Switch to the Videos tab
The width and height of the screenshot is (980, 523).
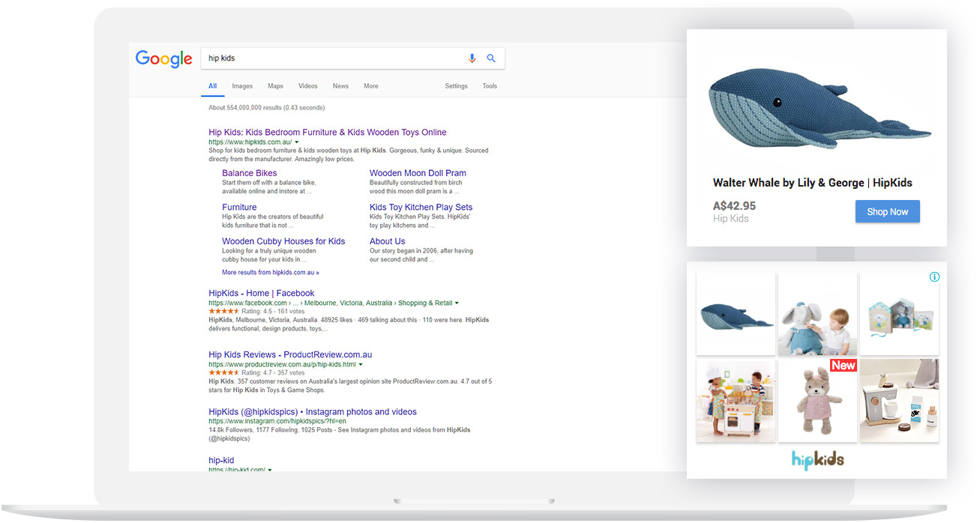308,86
